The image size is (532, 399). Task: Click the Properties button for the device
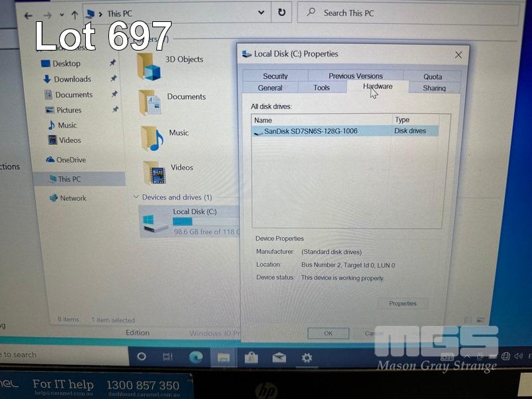click(x=402, y=303)
